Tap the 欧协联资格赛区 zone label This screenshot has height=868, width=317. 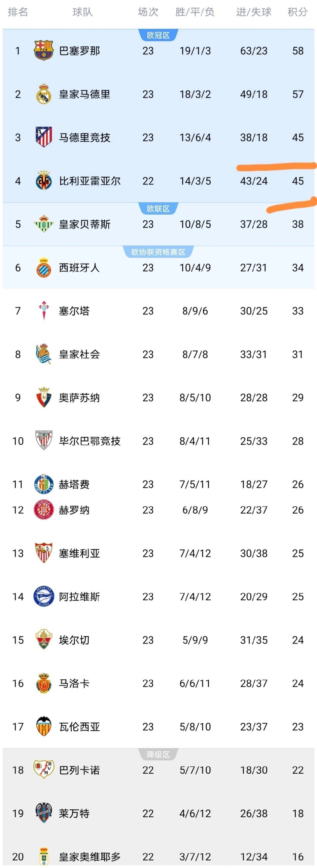[158, 252]
